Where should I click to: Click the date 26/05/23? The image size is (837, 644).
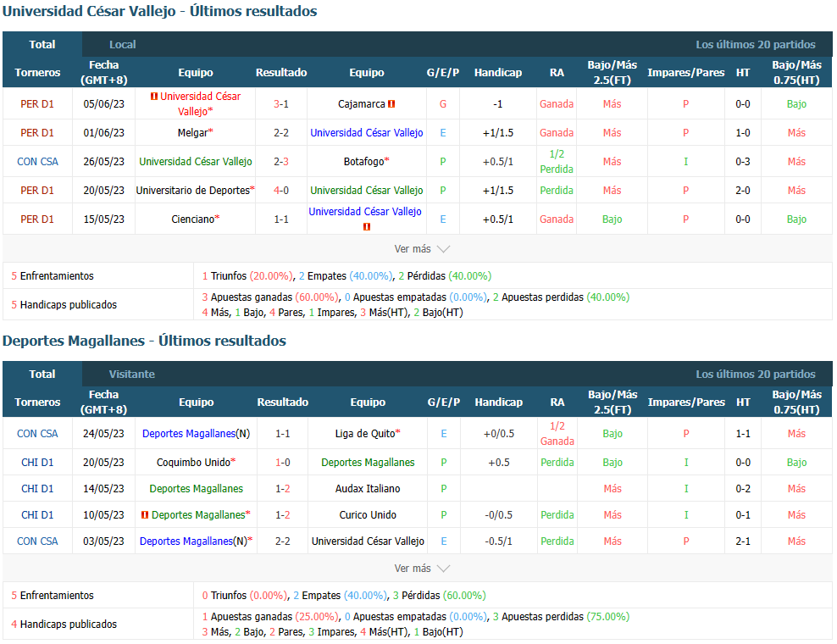pyautogui.click(x=103, y=162)
